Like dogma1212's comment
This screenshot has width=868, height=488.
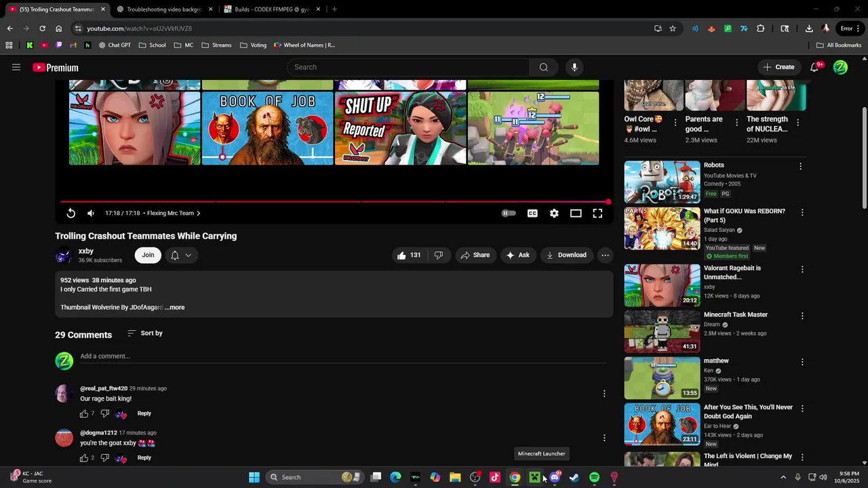click(84, 457)
